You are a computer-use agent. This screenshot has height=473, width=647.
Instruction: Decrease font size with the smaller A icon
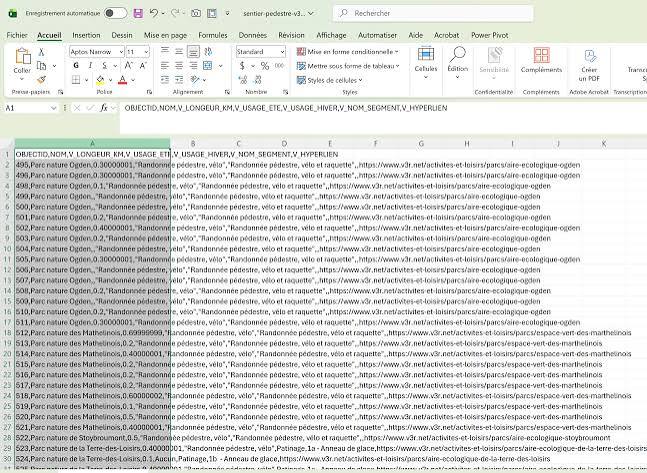[143, 65]
